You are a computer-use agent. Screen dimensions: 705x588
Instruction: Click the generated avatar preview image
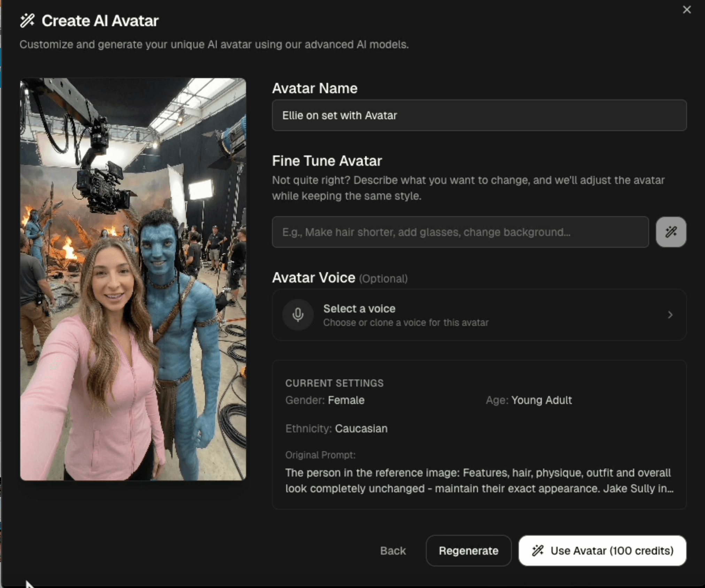[133, 279]
